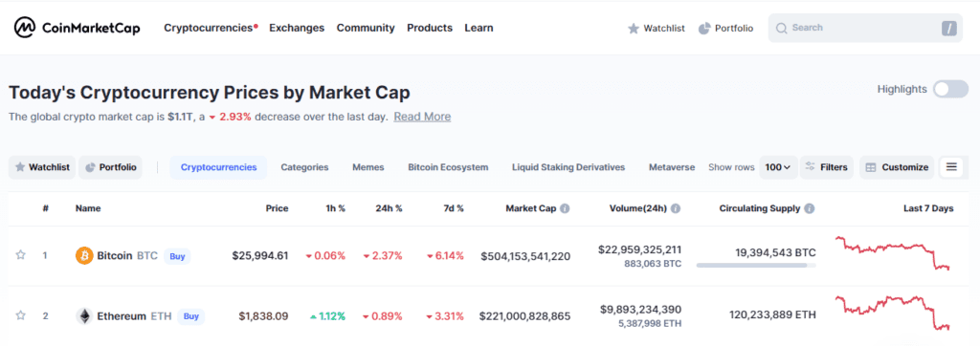Sort by the Name column header
This screenshot has width=980, height=346.
click(x=88, y=208)
